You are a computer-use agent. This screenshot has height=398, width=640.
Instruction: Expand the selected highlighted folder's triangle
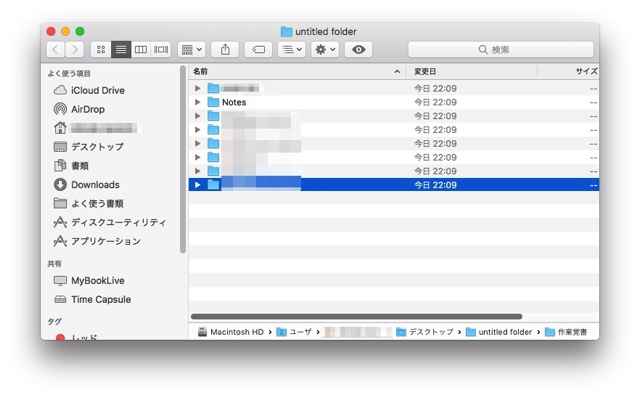(x=198, y=185)
